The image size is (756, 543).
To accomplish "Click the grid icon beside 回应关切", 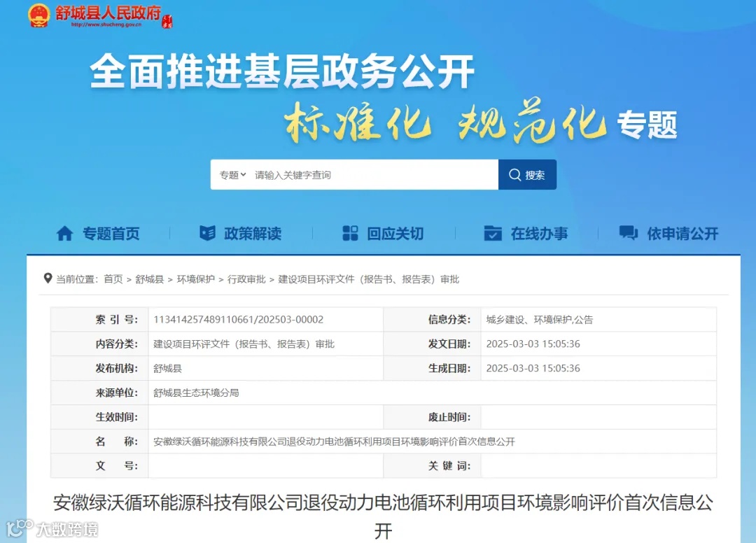I will [350, 233].
